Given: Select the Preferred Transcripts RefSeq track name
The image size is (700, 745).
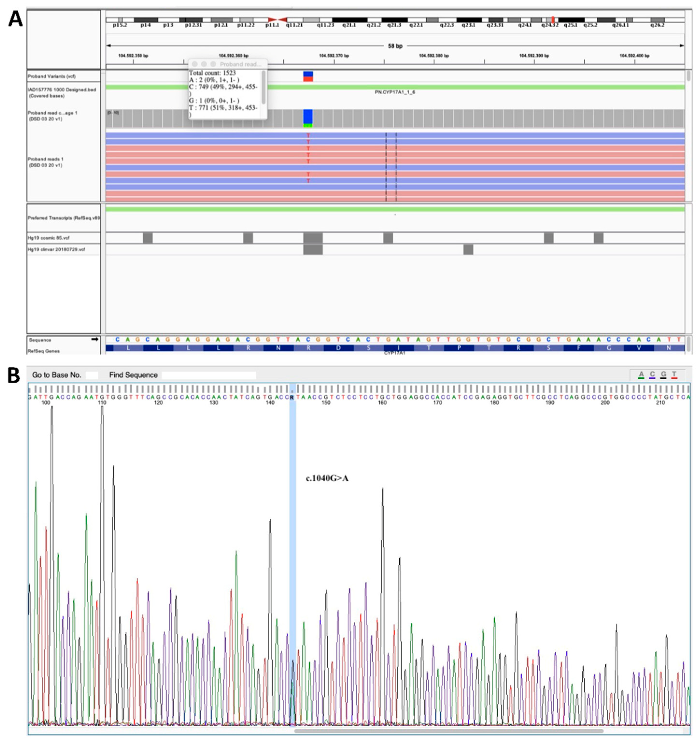Looking at the screenshot, I should [64, 218].
